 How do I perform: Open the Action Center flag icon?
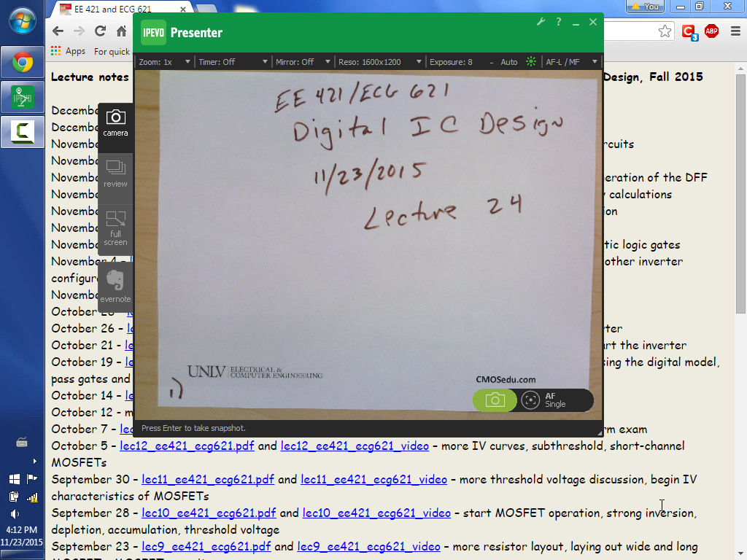click(x=32, y=478)
